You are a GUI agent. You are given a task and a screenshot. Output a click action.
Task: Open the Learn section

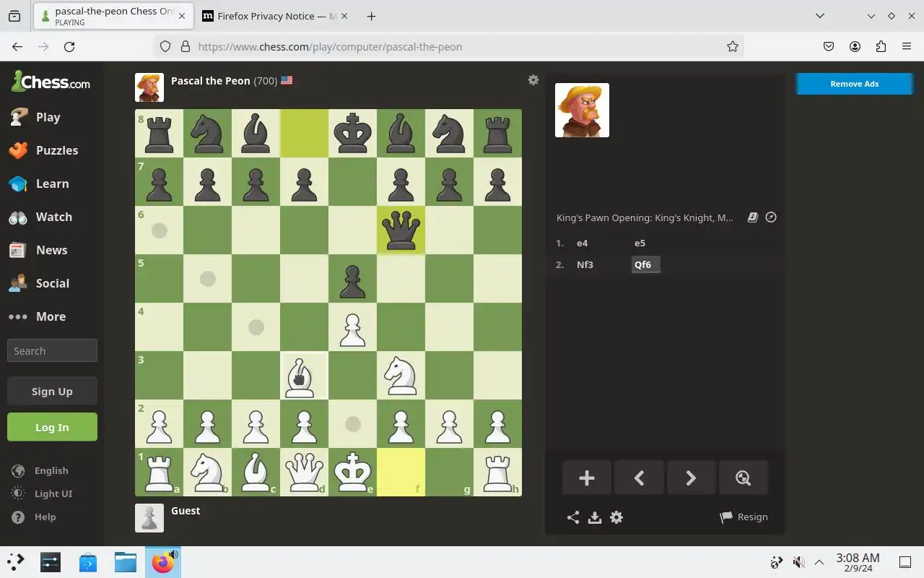pos(52,184)
